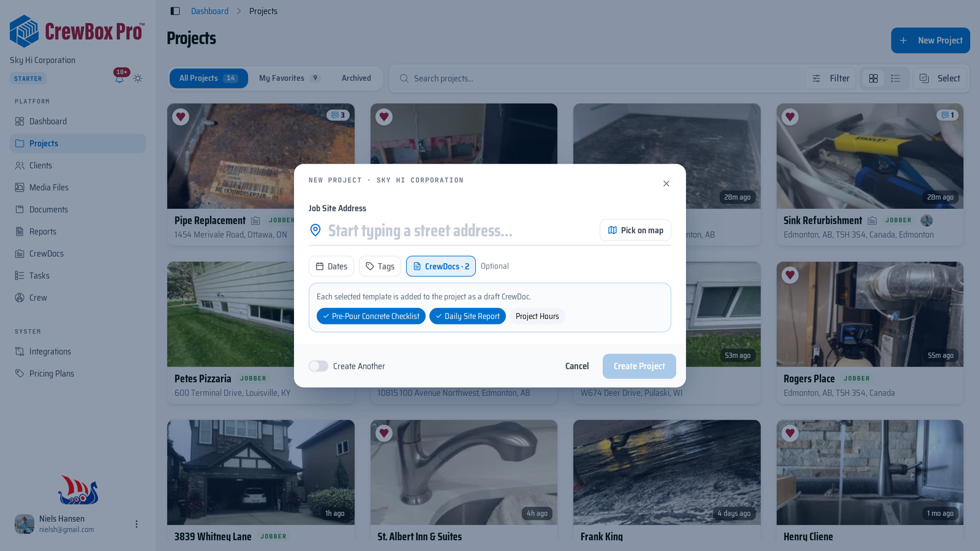Viewport: 980px width, 551px height.
Task: Click Pick on map button
Action: click(635, 230)
